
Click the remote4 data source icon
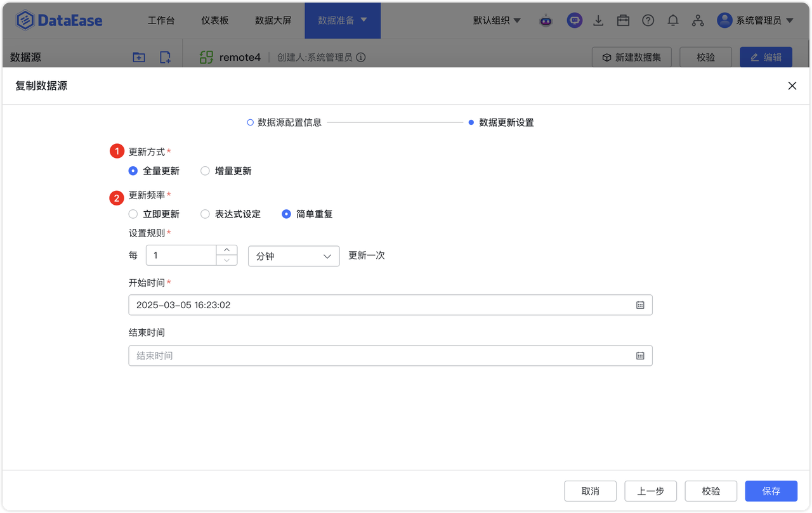pyautogui.click(x=206, y=57)
